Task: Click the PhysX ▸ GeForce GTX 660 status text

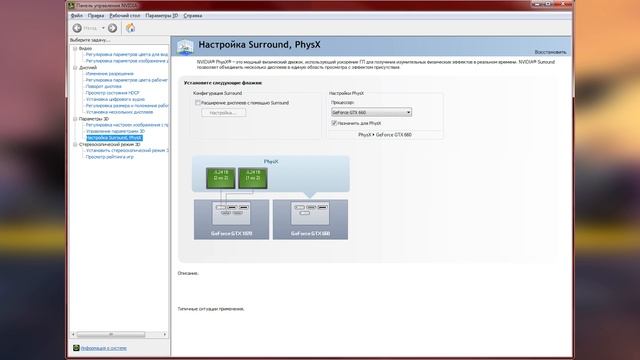Action: coord(385,135)
